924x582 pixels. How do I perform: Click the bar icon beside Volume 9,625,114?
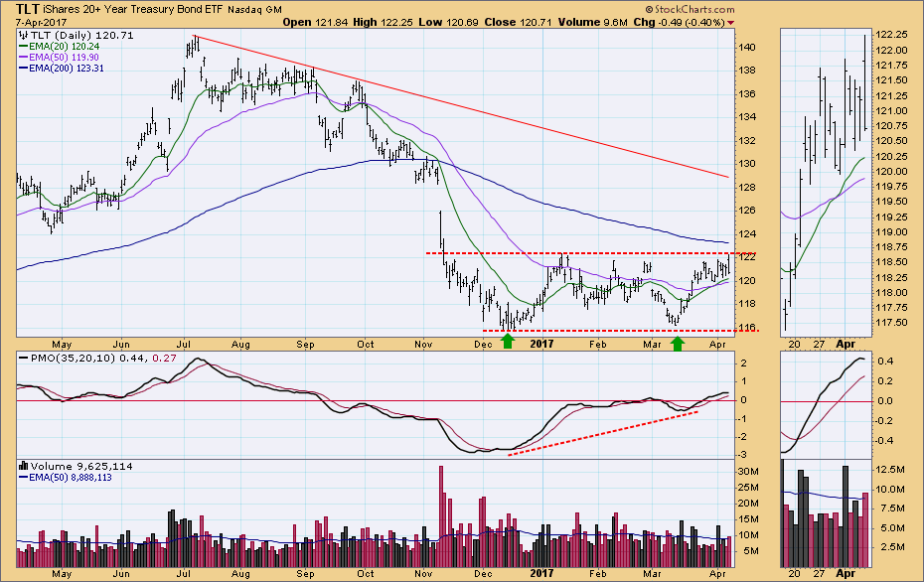pos(24,466)
